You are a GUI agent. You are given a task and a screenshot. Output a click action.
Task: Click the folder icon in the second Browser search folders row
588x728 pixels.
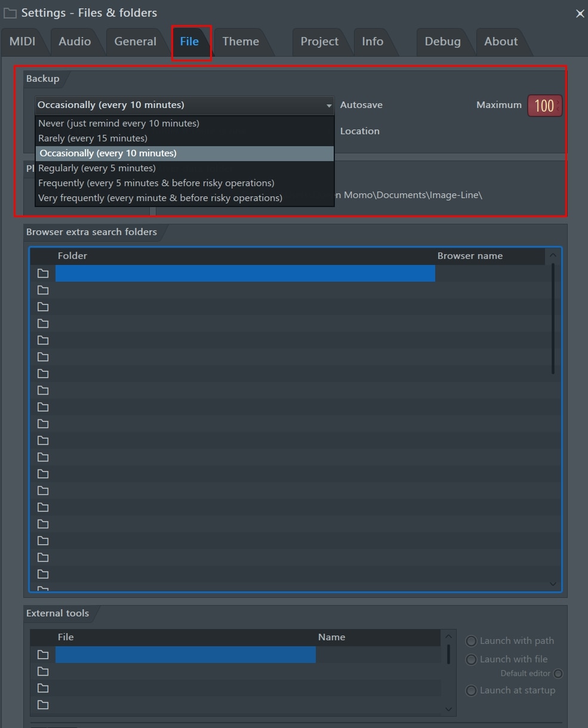42,290
